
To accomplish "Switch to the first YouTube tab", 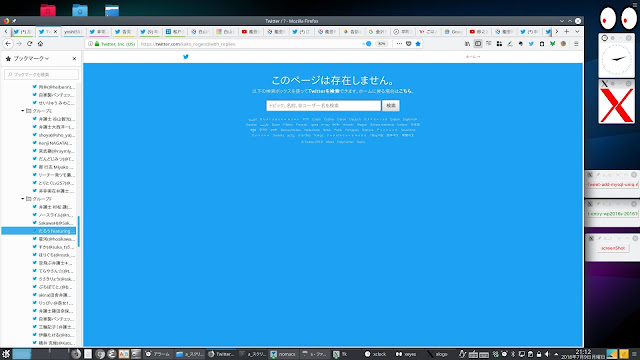I will pos(251,31).
